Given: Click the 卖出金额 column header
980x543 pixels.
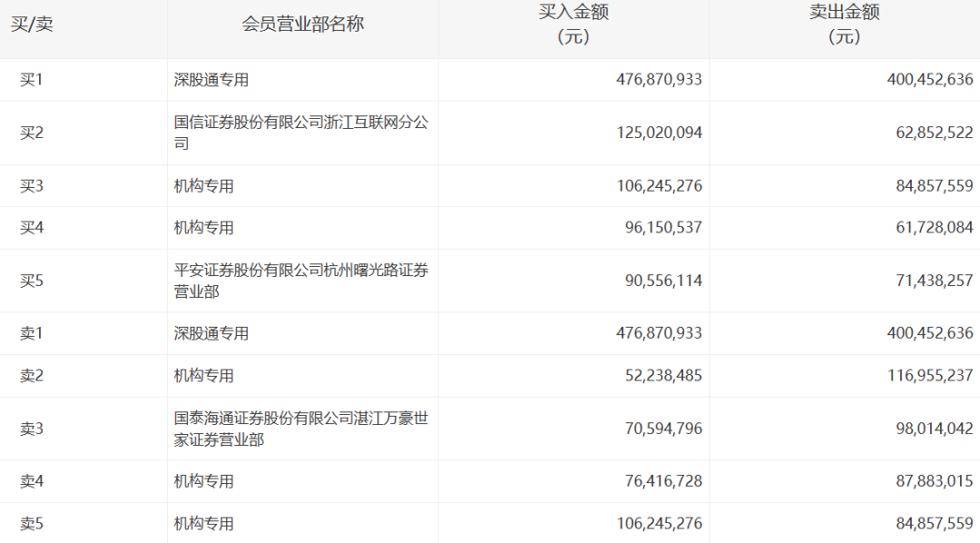Looking at the screenshot, I should (x=845, y=24).
